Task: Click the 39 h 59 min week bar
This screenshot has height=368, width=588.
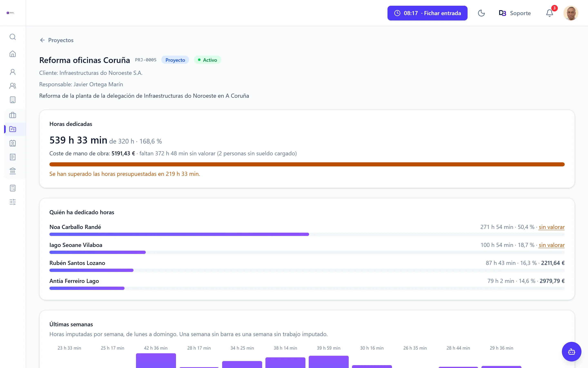Action: [329, 362]
